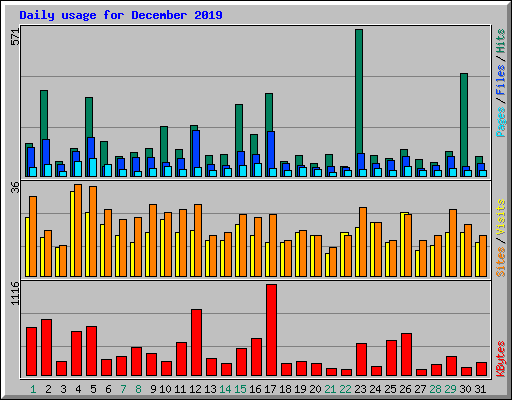Click the red KBytes bar for day 26
The width and height of the screenshot is (512, 400).
click(406, 355)
